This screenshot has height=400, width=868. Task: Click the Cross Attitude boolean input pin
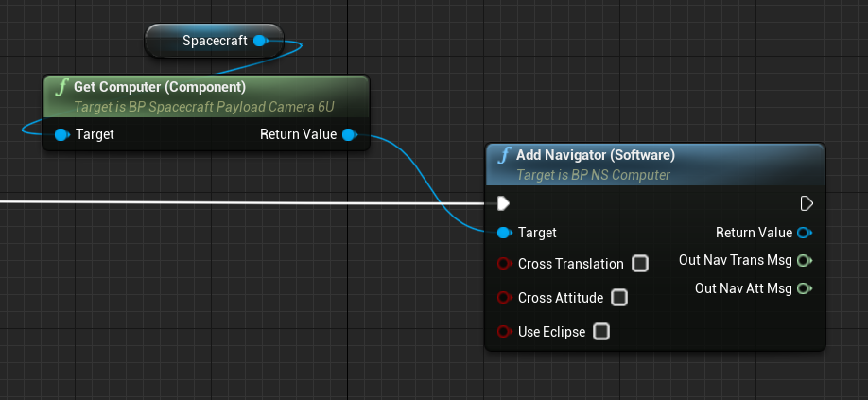(x=504, y=298)
